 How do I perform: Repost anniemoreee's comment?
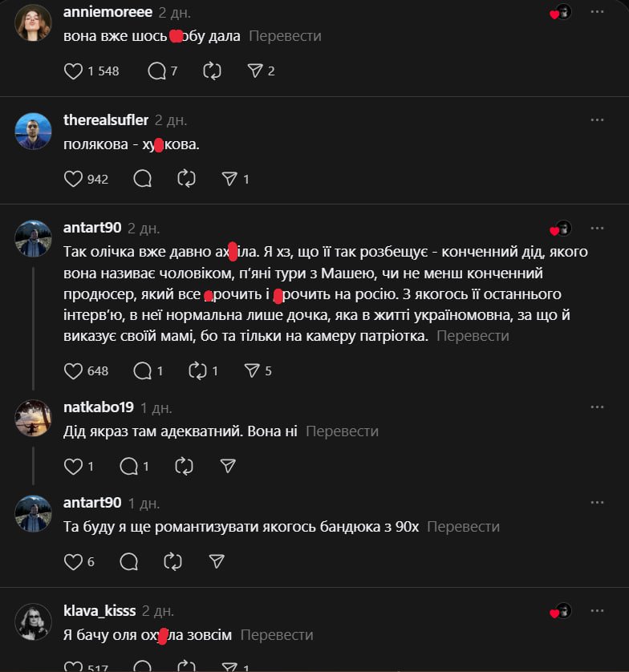pyautogui.click(x=213, y=71)
